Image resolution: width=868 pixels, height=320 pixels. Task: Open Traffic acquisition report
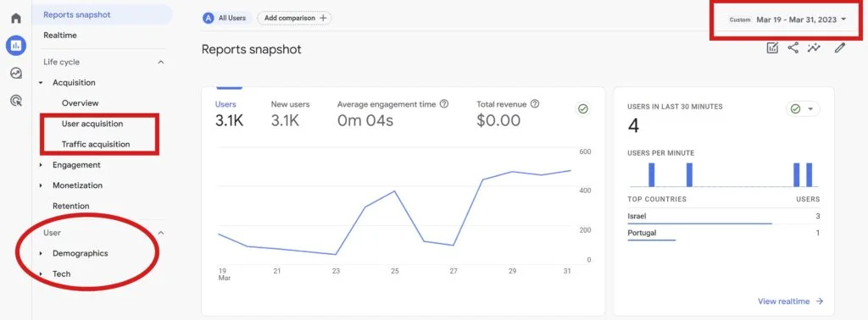click(x=96, y=144)
